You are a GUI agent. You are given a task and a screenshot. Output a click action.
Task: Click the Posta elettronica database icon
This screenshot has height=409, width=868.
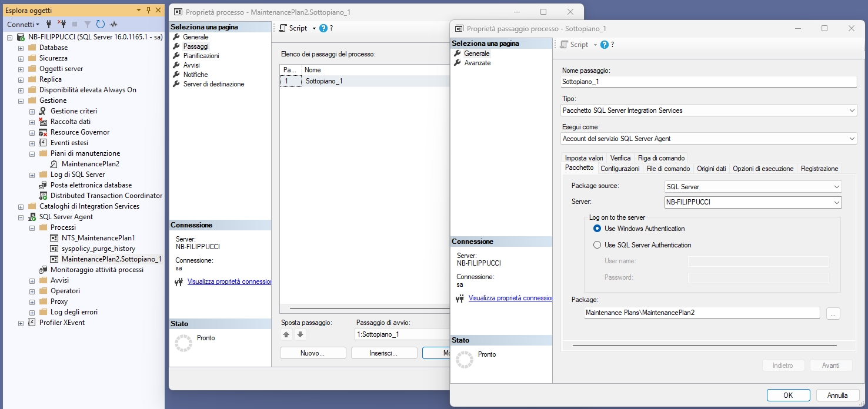point(43,185)
